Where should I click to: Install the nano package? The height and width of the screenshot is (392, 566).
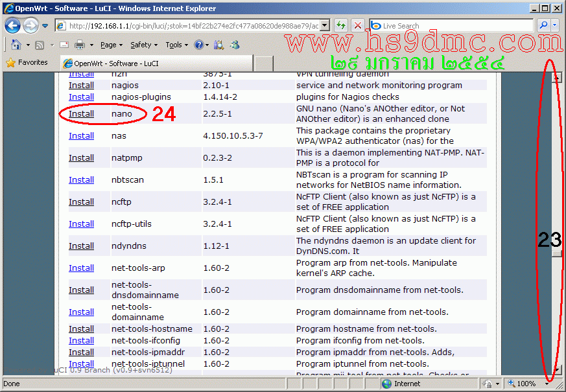[81, 114]
